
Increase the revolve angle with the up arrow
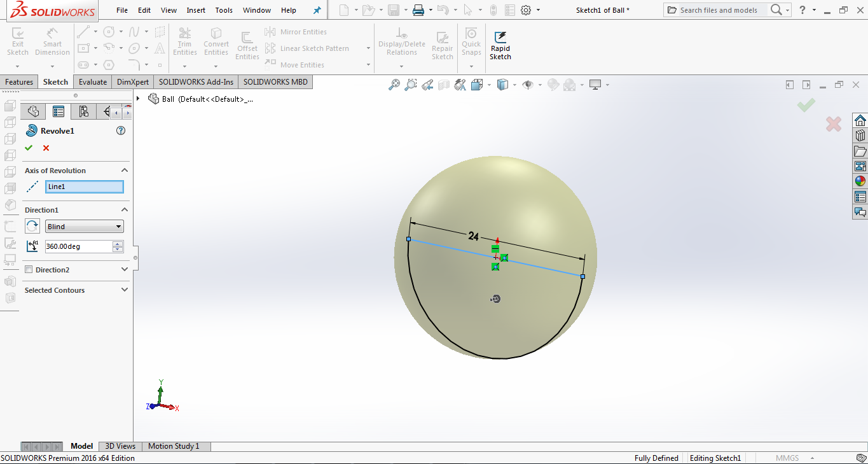click(118, 244)
